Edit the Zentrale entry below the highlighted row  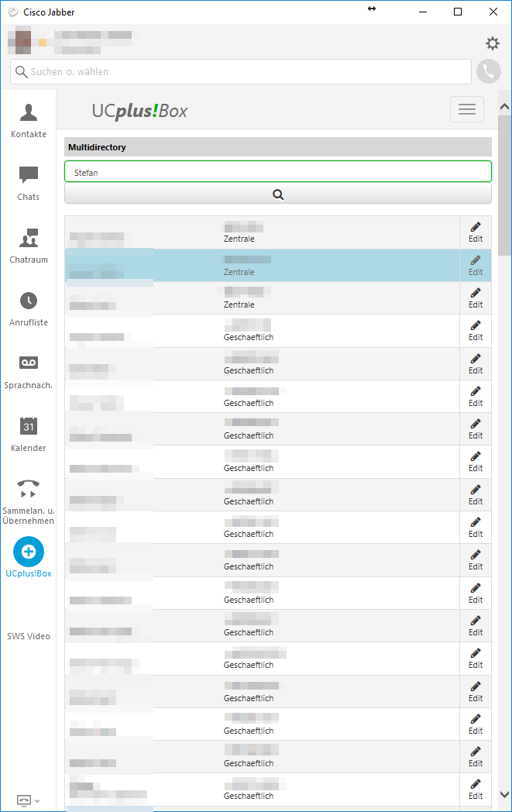click(x=476, y=298)
